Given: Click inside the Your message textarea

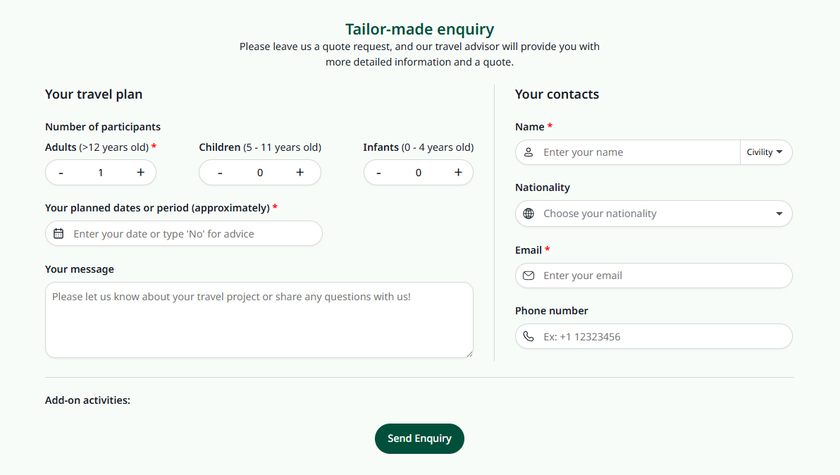Looking at the screenshot, I should [258, 320].
